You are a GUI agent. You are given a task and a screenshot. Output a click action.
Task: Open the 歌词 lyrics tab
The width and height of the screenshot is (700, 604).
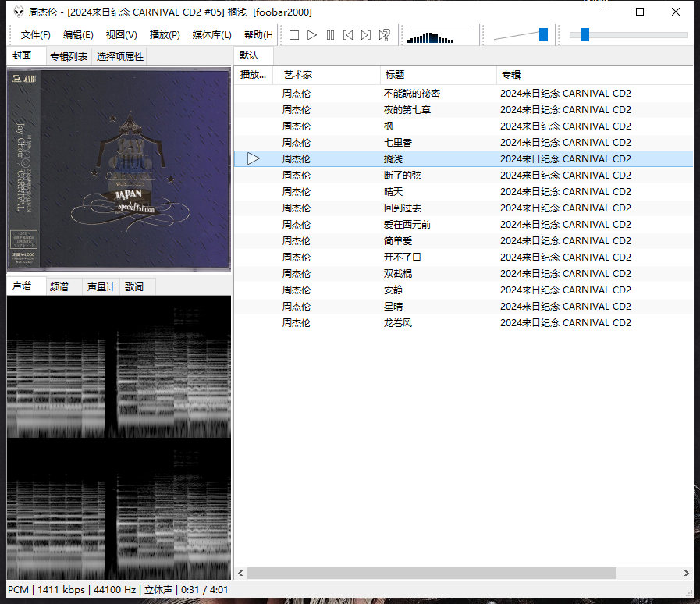point(135,286)
